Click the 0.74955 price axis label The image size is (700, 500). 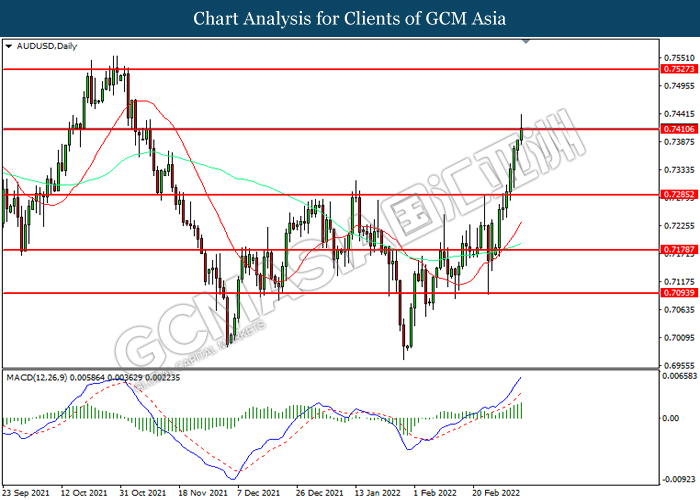[x=679, y=86]
